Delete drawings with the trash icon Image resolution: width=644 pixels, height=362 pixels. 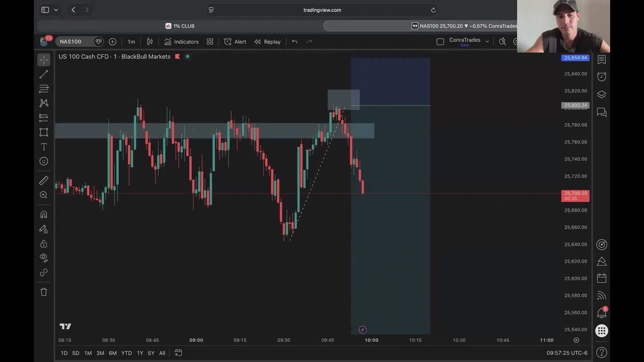[x=44, y=292]
